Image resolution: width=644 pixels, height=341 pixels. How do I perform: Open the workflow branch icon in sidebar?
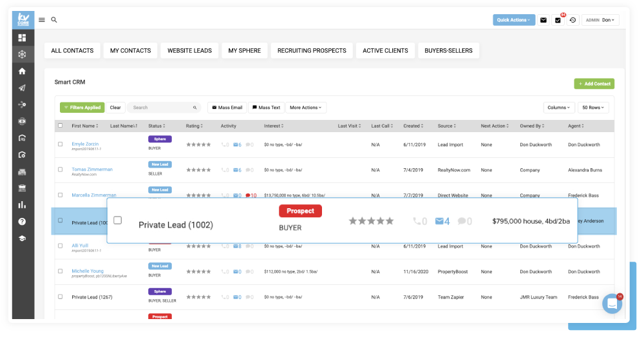[x=22, y=104]
